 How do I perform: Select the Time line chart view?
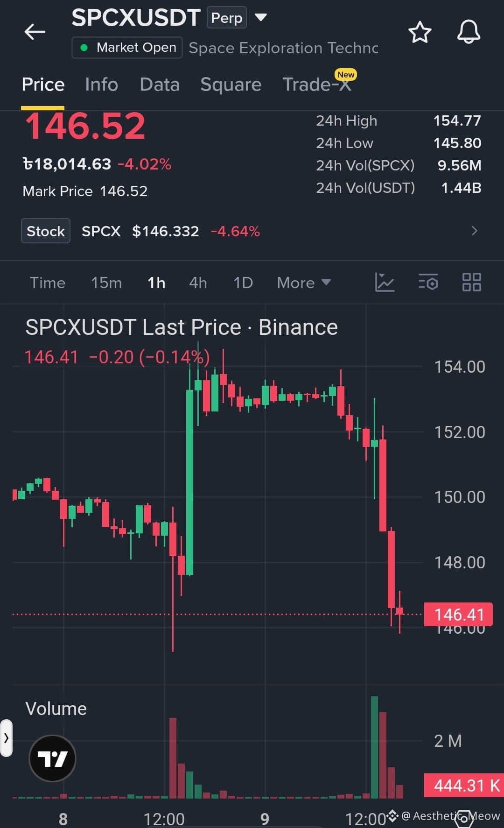(x=48, y=283)
